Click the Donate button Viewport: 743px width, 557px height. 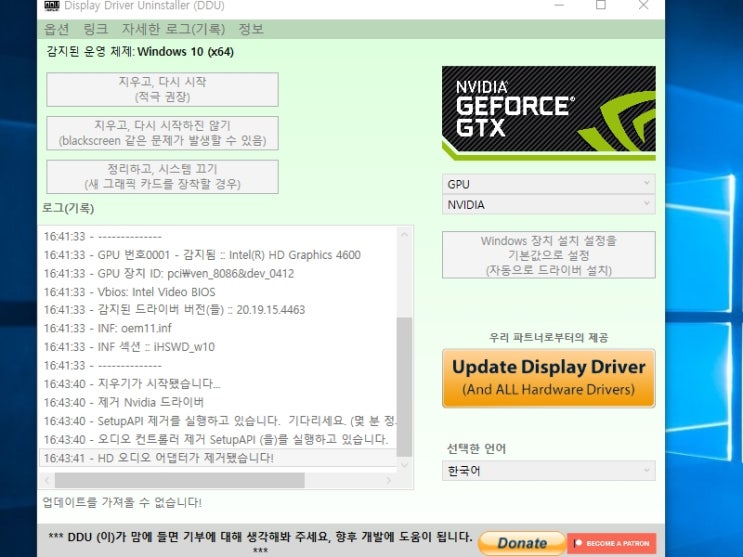coord(522,543)
